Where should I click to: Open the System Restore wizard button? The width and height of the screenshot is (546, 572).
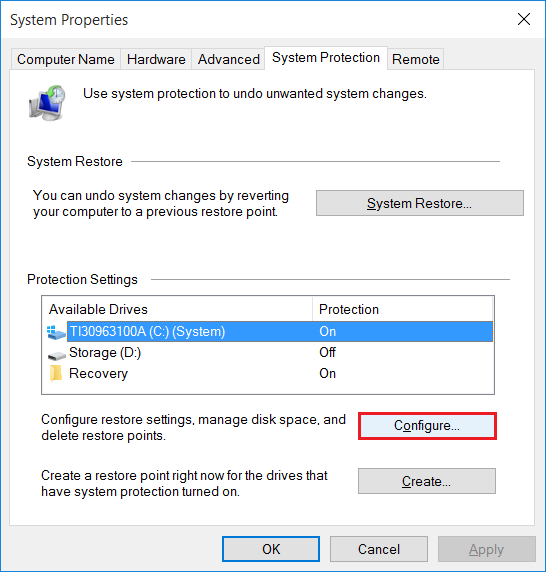420,203
